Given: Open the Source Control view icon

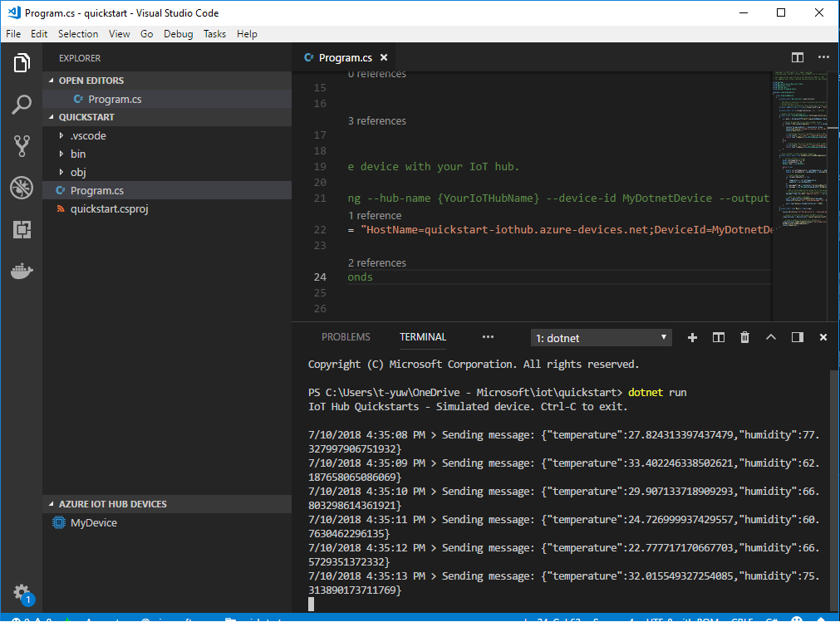Looking at the screenshot, I should [22, 145].
